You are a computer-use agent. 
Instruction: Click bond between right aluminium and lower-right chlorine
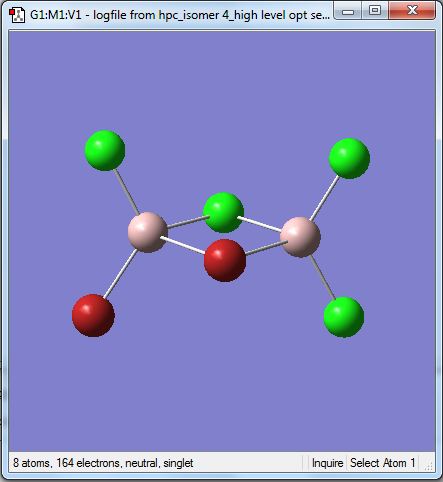coord(323,277)
